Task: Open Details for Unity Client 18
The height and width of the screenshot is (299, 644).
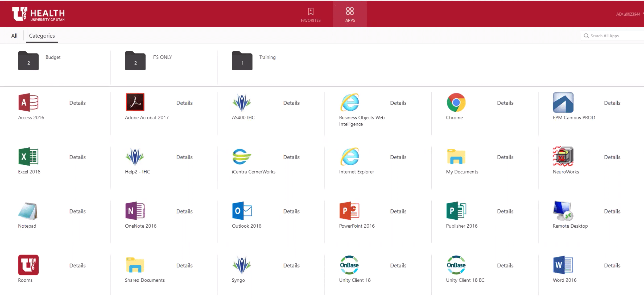Action: (x=398, y=265)
